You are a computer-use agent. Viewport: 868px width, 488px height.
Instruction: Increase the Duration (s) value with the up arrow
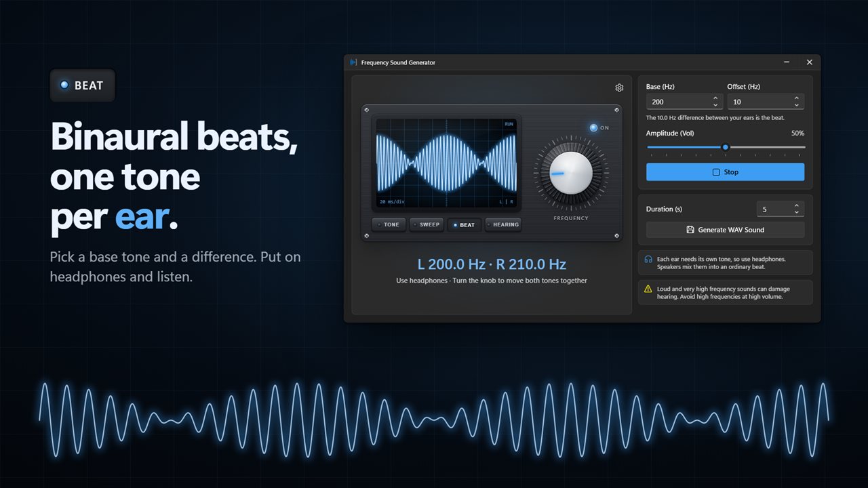(797, 205)
